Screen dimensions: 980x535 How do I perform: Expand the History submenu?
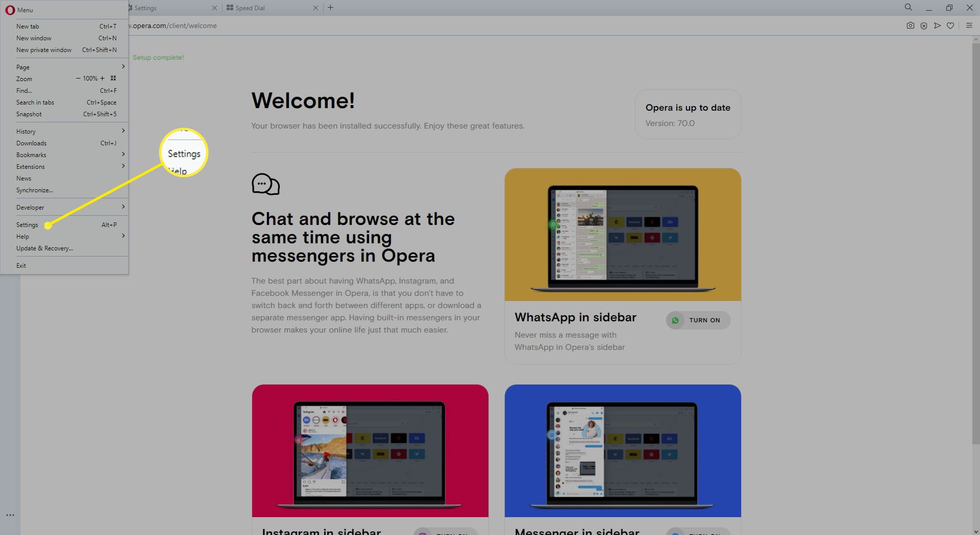pos(64,132)
